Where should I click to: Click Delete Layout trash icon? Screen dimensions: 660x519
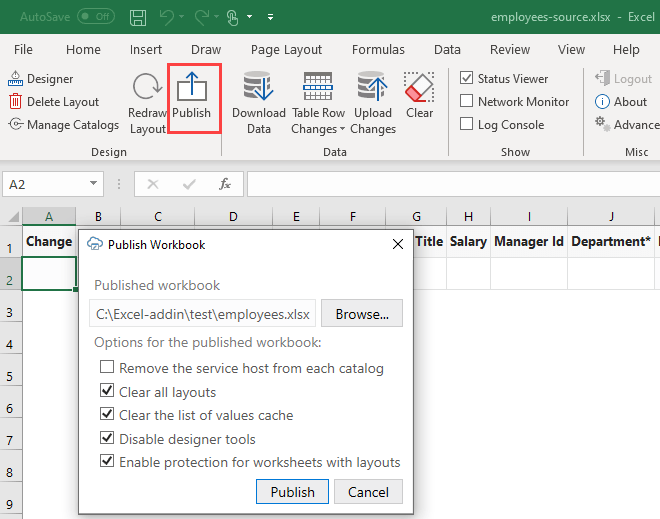(15, 102)
